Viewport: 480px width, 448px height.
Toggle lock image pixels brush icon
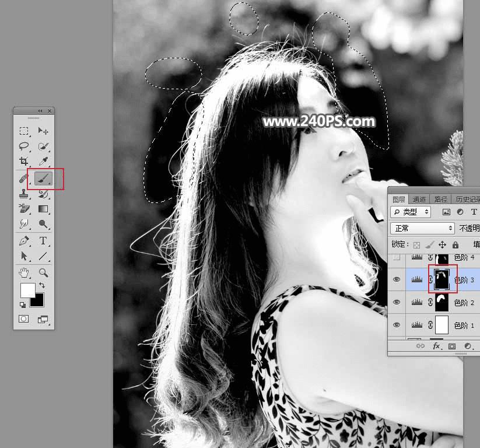[429, 244]
